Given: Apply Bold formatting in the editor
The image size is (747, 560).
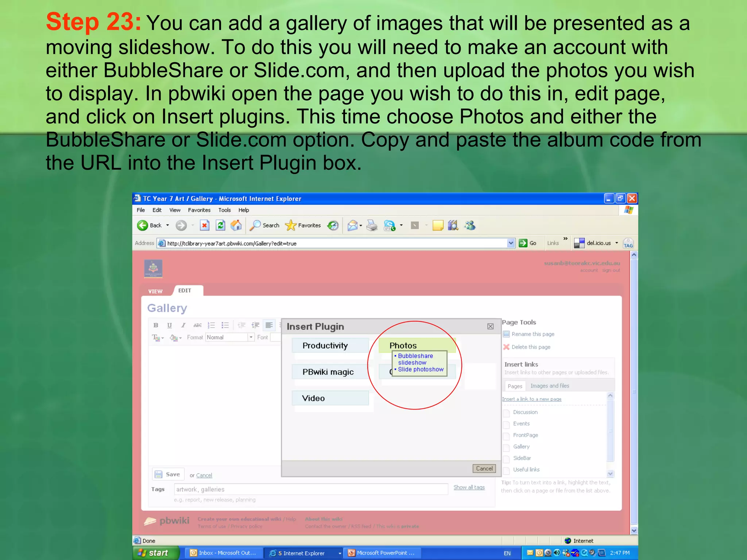Looking at the screenshot, I should (156, 325).
